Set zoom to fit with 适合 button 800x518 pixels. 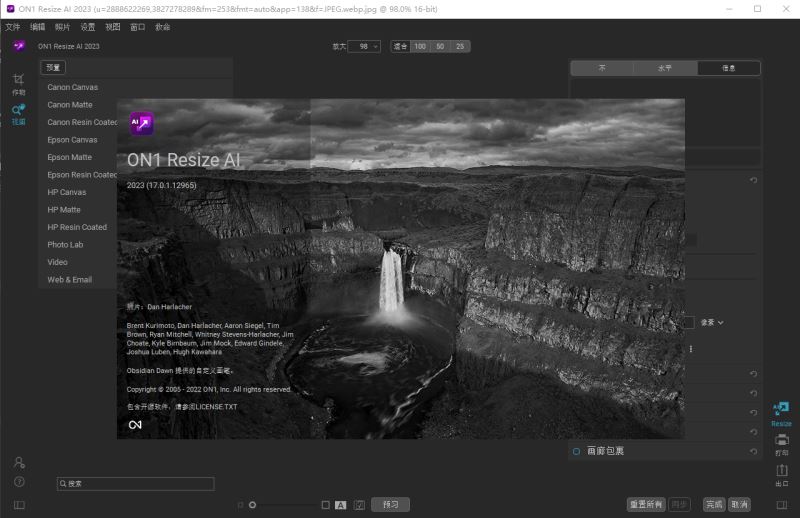coord(401,46)
